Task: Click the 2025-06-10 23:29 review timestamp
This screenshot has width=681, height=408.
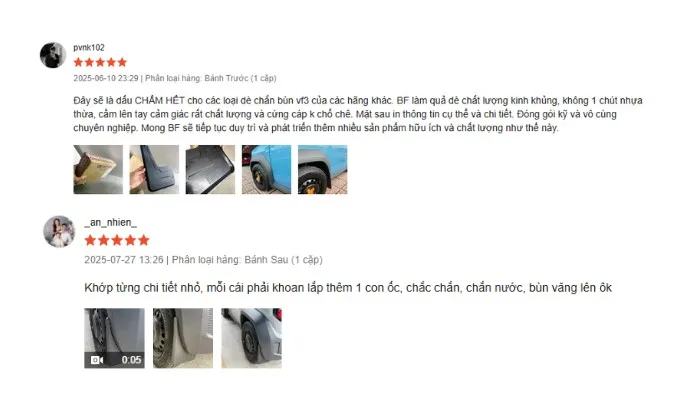Action: coord(106,78)
